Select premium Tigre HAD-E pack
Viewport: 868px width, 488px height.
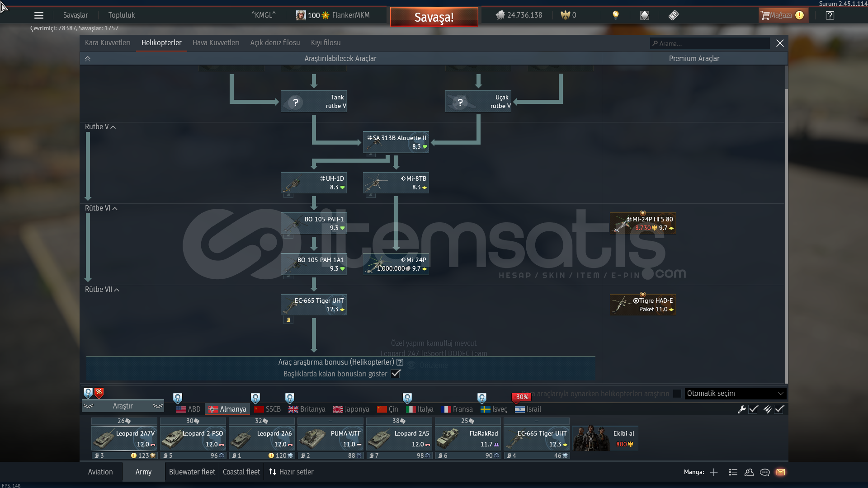(x=643, y=305)
